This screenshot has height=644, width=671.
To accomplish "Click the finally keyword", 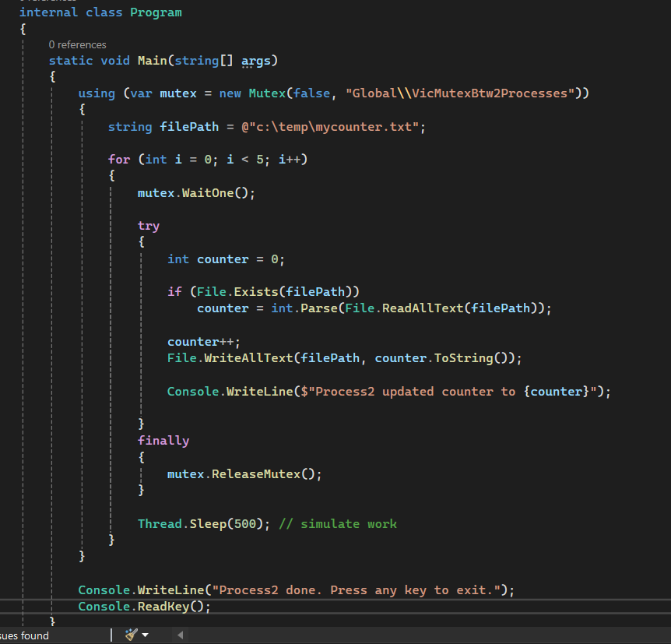I will point(163,441).
